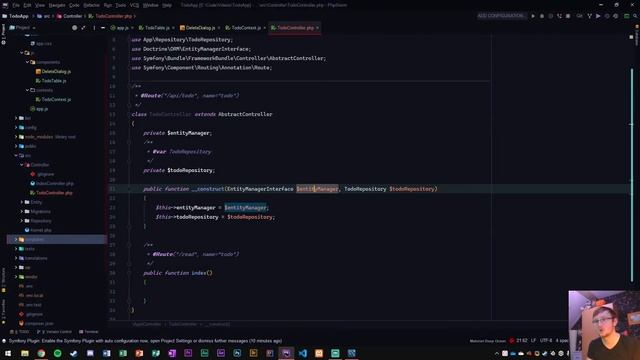
Task: Expand the vendor folder in project tree
Action: (16, 277)
